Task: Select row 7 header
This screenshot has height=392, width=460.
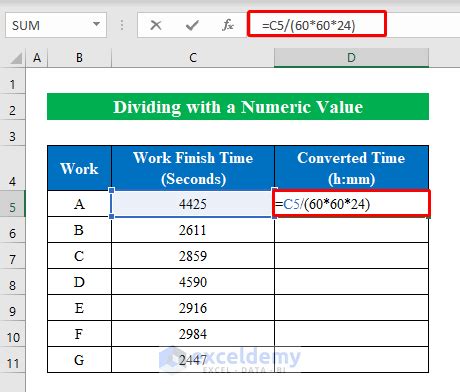Action: (x=13, y=256)
